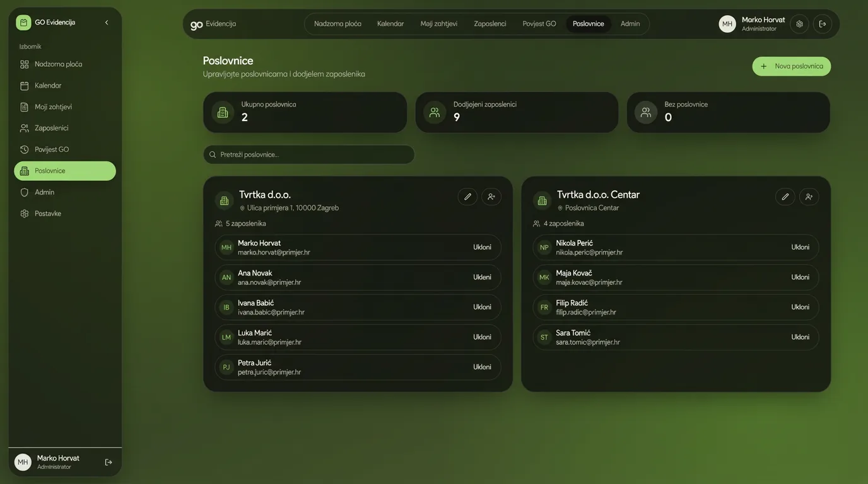
Task: Click the settings gear in the top bar
Action: tap(799, 24)
